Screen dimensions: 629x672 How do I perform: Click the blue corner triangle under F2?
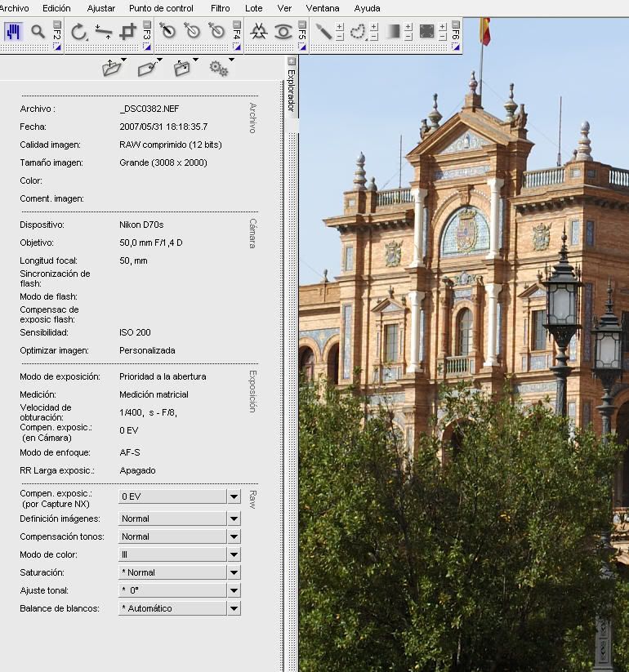(57, 47)
